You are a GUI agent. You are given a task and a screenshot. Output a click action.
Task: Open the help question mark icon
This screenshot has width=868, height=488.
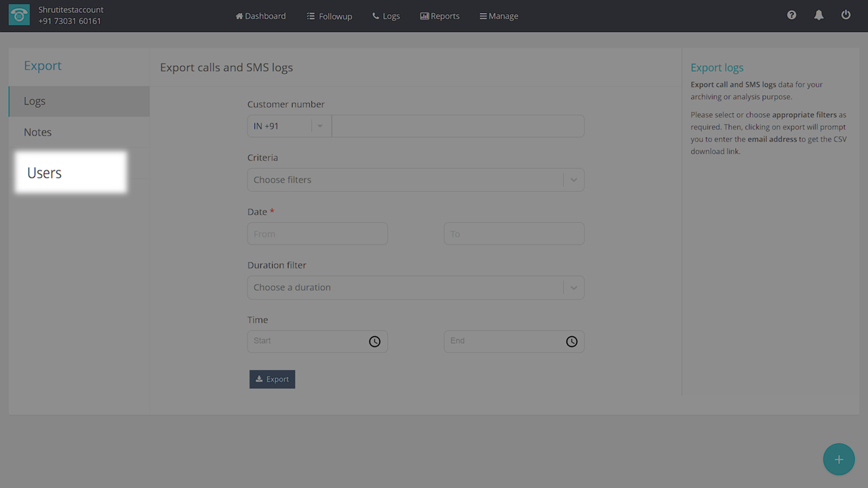[x=791, y=15]
